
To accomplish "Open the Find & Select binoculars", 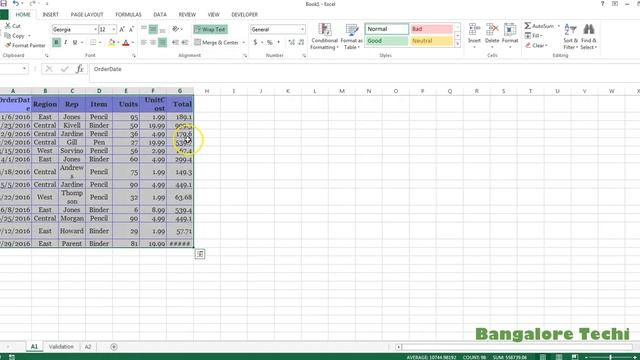I will coord(589,36).
